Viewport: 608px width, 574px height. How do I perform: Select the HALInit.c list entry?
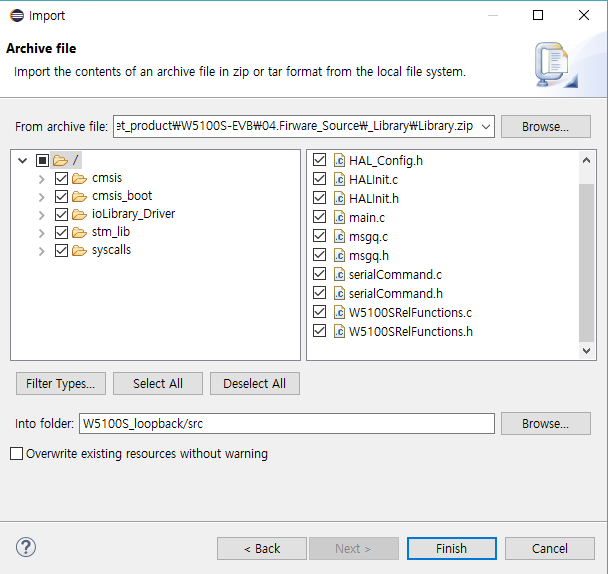pyautogui.click(x=373, y=180)
